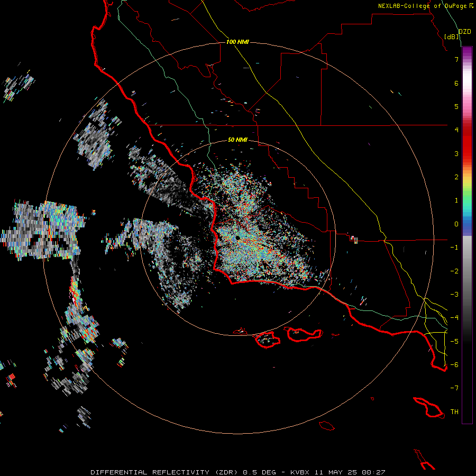Click the positive 2 dB scale value
Viewport: 476px width, 476px height.
[456, 177]
